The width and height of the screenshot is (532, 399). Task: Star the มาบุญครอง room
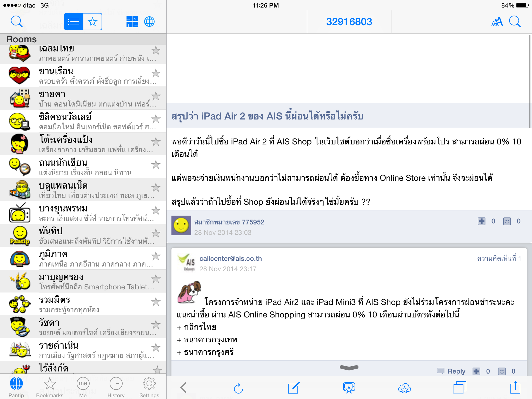[x=156, y=279]
